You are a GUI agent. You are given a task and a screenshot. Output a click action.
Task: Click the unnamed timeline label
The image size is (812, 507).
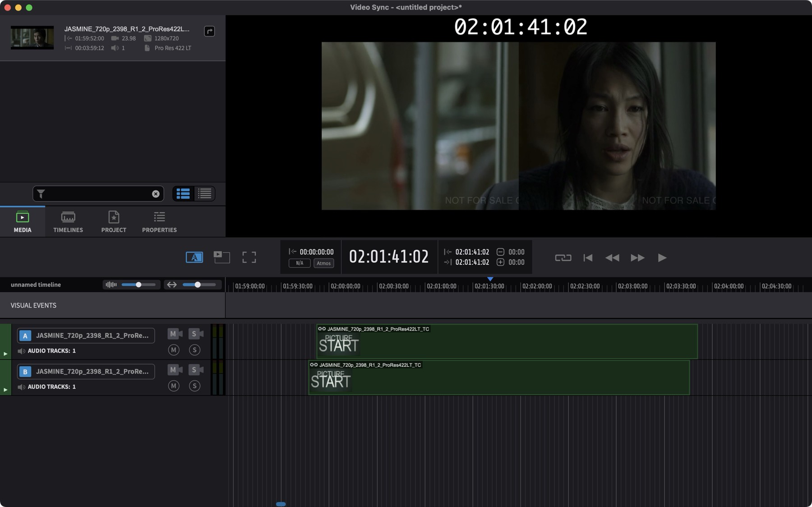[36, 285]
